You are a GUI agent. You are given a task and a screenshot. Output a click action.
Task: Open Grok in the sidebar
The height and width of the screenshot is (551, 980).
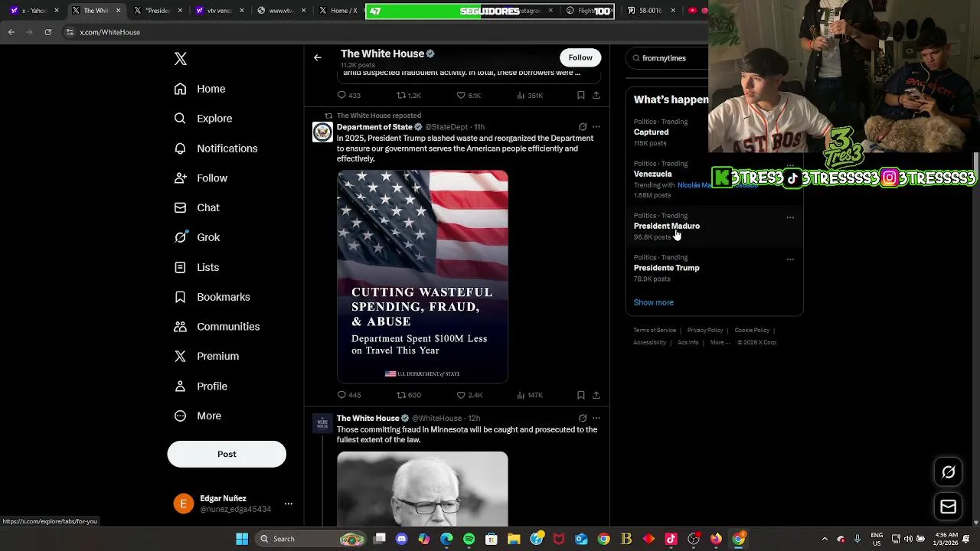tap(197, 237)
